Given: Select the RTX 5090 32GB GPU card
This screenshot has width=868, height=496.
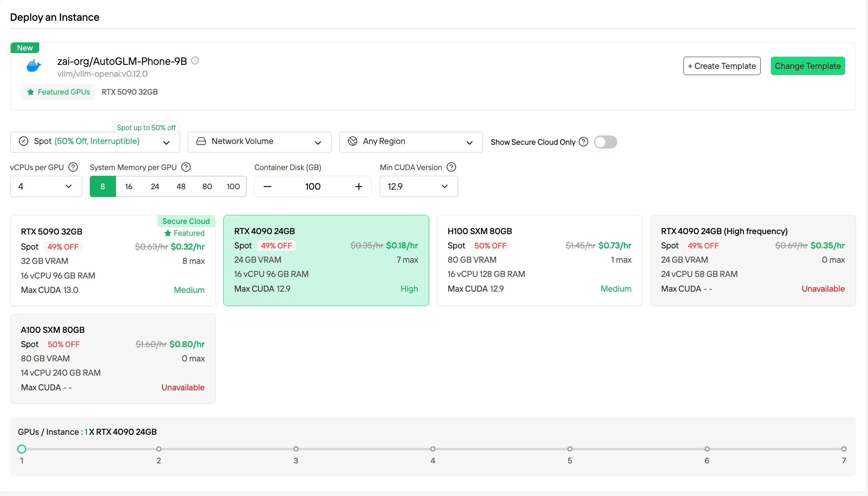Looking at the screenshot, I should [113, 260].
